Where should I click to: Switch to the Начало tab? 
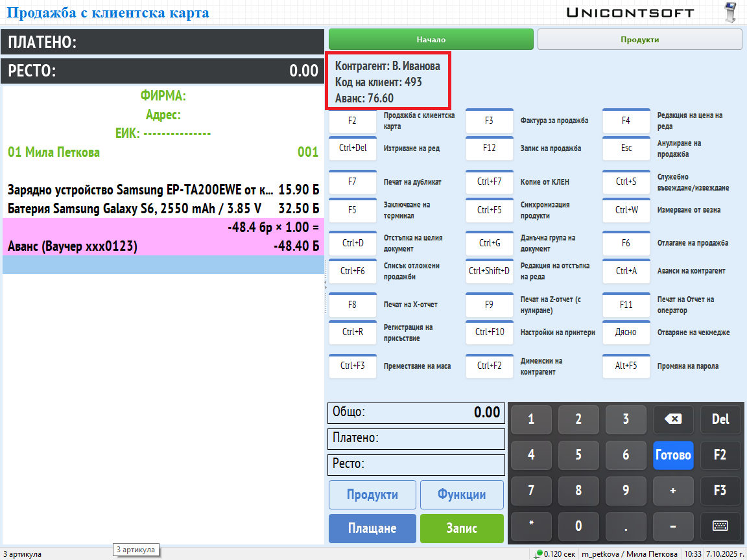pos(431,40)
